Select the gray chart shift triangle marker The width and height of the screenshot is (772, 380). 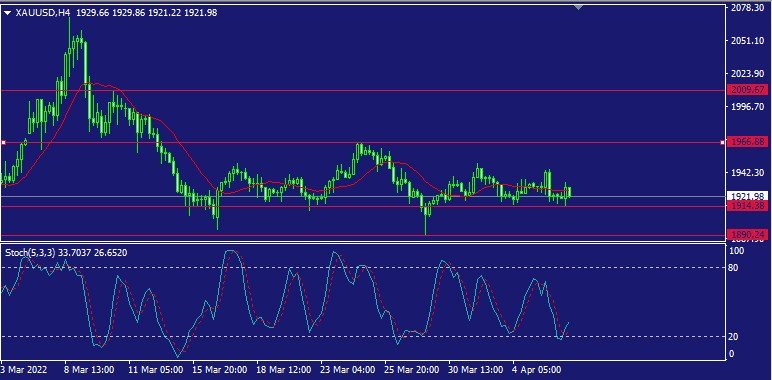pyautogui.click(x=578, y=7)
